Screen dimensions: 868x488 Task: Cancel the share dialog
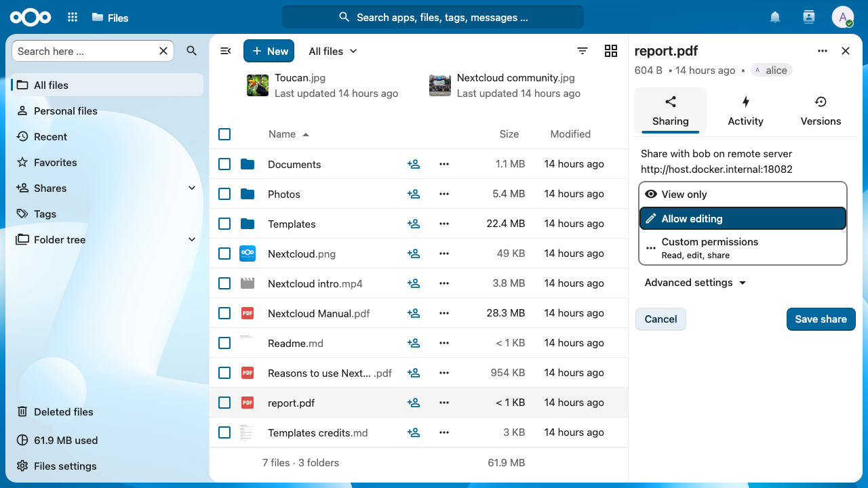(x=660, y=319)
